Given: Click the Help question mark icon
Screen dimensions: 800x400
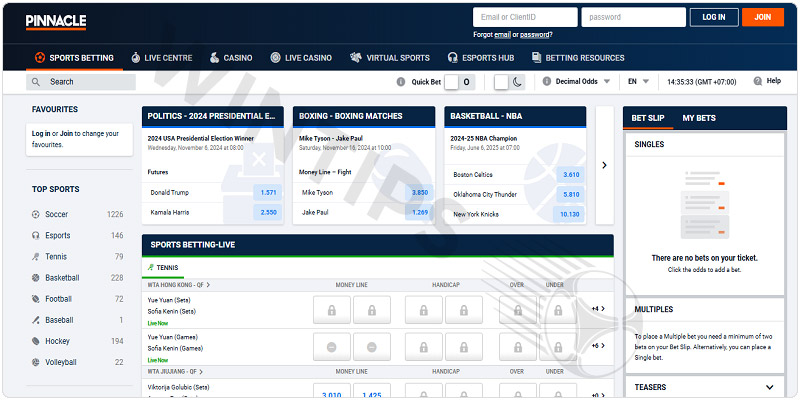Looking at the screenshot, I should 756,81.
